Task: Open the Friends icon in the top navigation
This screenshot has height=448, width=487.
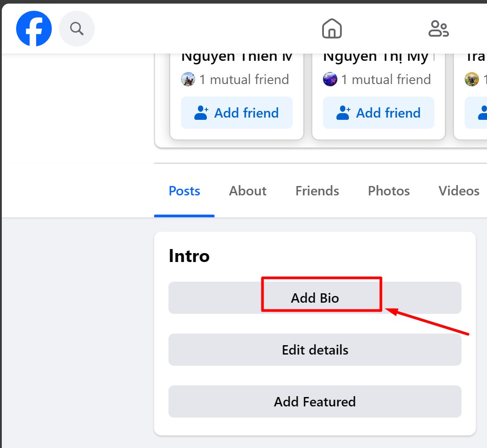Action: [x=438, y=29]
